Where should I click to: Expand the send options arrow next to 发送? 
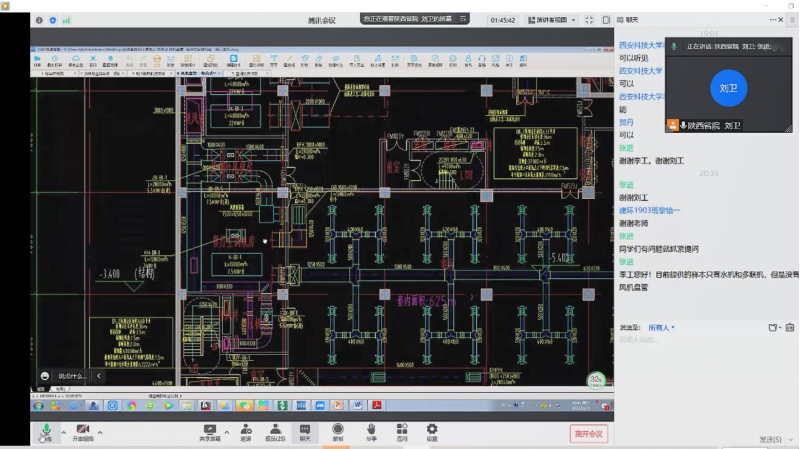tap(790, 439)
